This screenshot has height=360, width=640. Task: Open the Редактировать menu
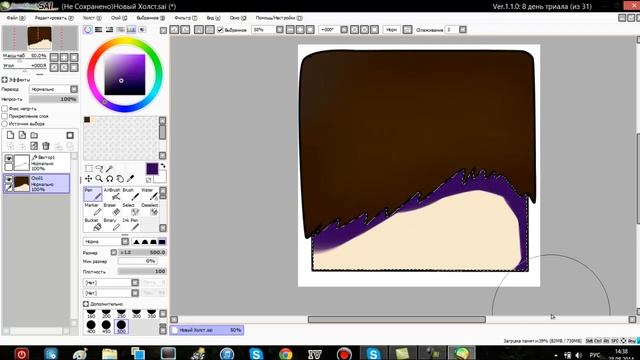tap(54, 18)
